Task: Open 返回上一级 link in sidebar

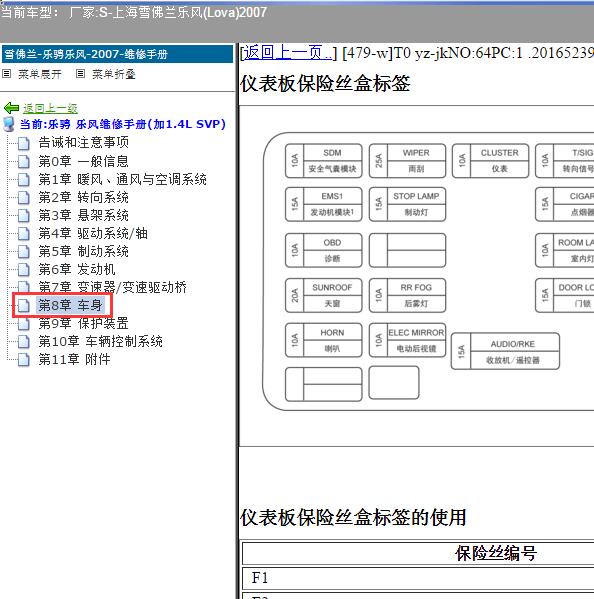Action: coord(50,108)
